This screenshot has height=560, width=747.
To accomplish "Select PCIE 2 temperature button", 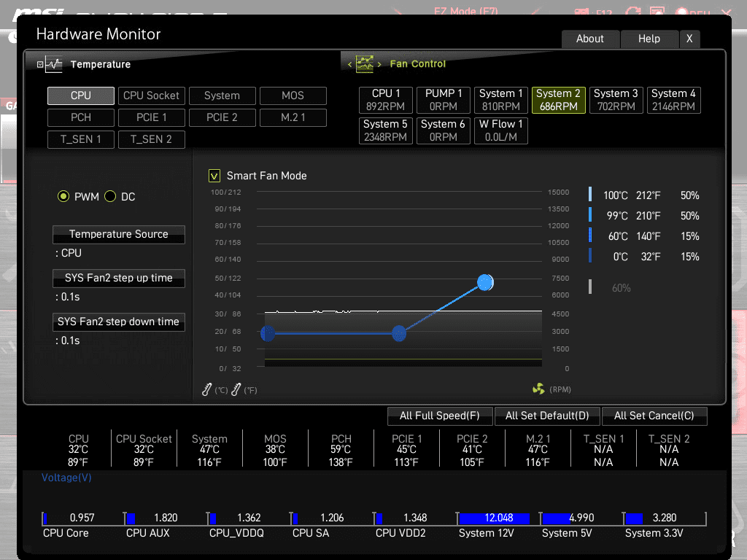I will point(222,117).
